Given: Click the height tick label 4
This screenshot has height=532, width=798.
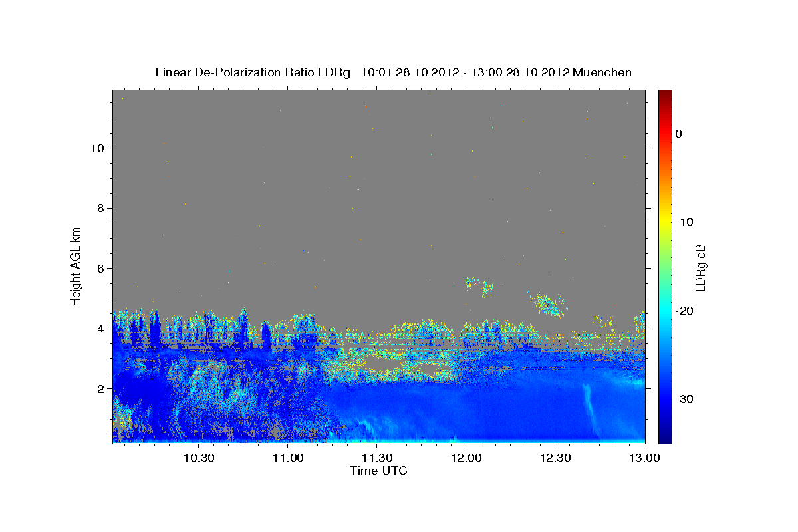Looking at the screenshot, I should [x=100, y=329].
